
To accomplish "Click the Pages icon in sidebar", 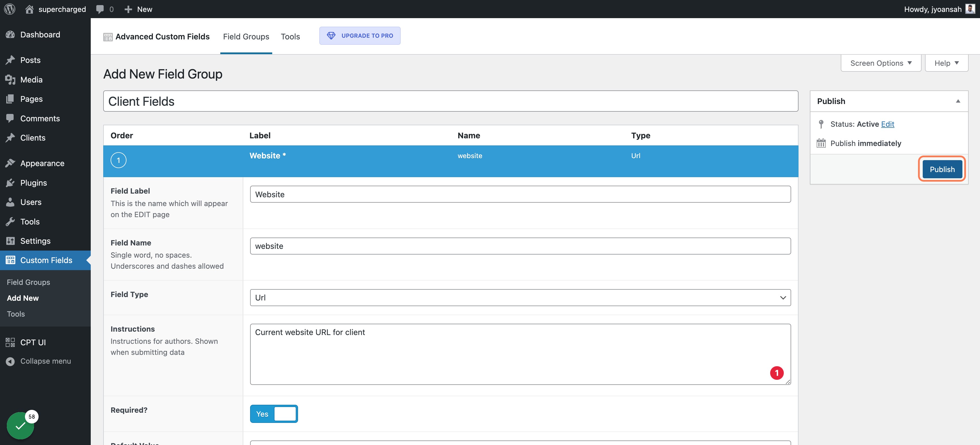I will (10, 99).
